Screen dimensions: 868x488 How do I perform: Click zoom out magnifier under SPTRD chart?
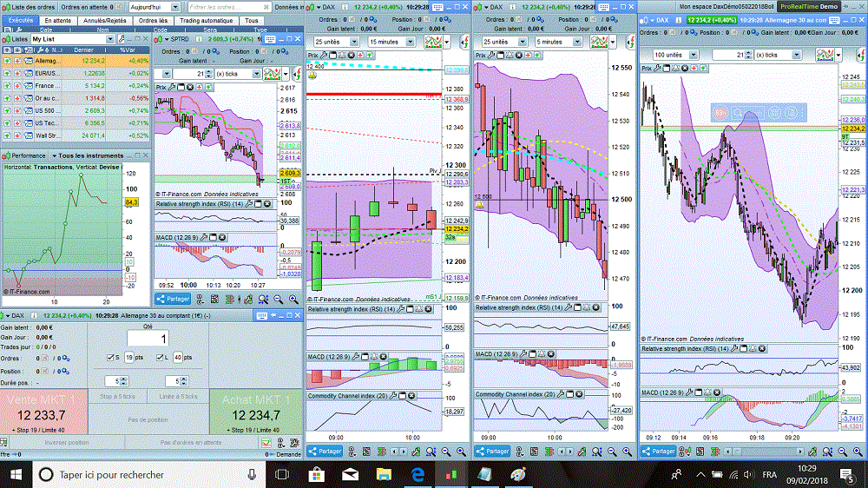click(x=279, y=300)
